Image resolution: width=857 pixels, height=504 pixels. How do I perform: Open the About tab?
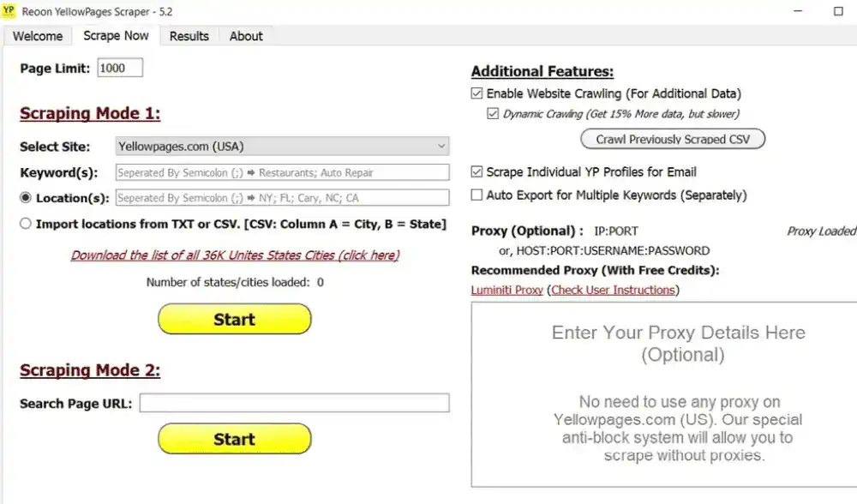(246, 36)
